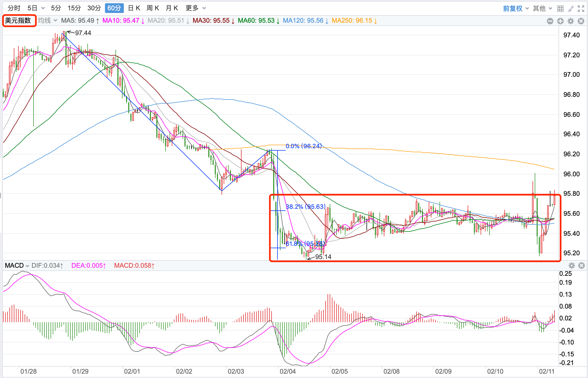
Task: Open the 均线 indicator dropdown
Action: 48,21
